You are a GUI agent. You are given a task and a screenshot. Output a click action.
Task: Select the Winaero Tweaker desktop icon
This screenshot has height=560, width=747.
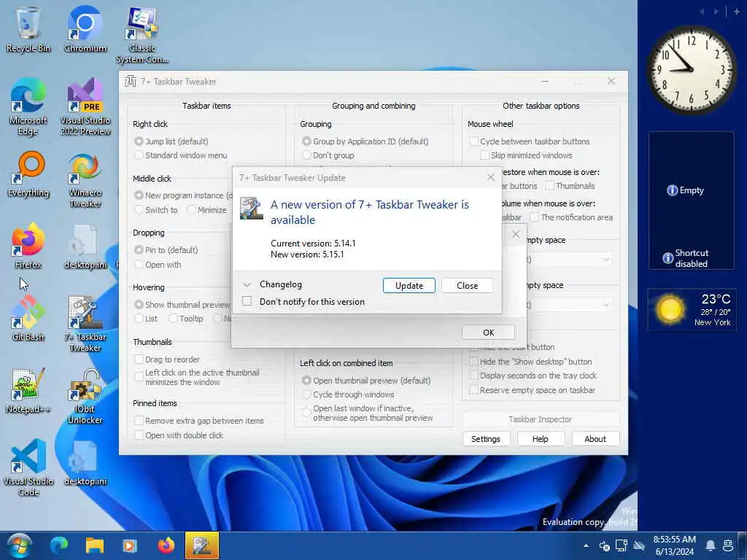[x=85, y=179]
